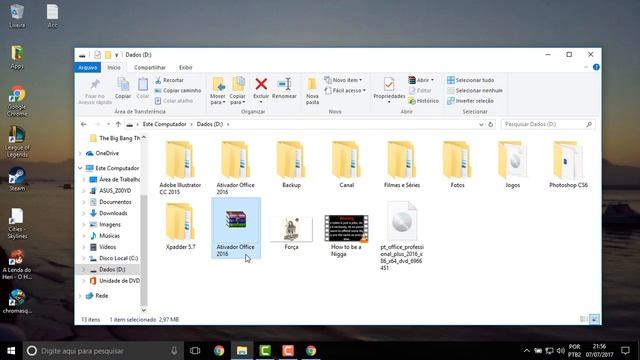The image size is (640, 360).
Task: Select the Canal folder
Action: click(x=347, y=164)
